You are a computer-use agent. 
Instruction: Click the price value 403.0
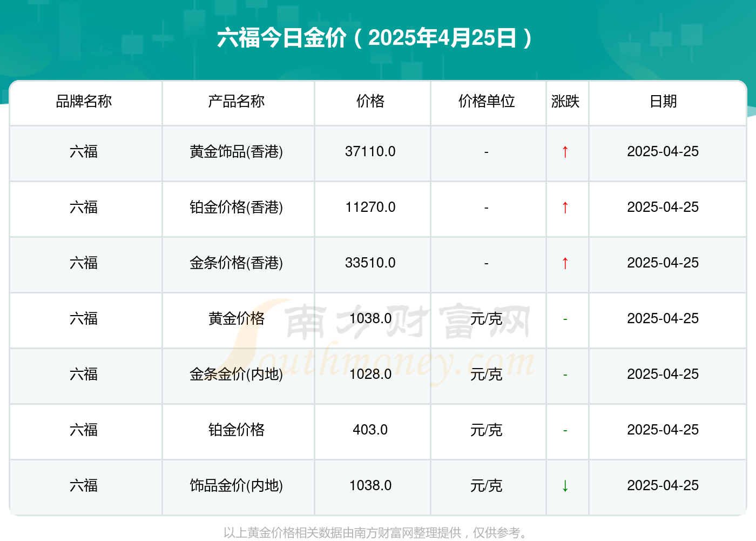370,430
